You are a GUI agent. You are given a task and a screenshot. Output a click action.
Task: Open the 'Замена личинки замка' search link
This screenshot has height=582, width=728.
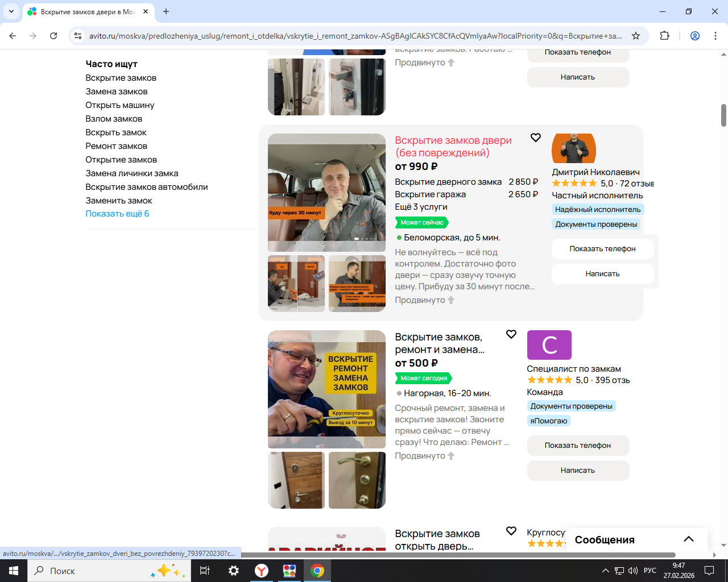tap(132, 173)
